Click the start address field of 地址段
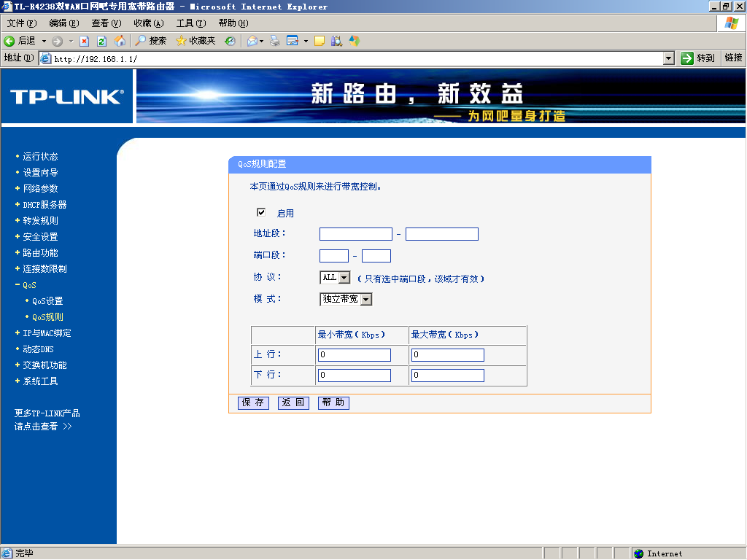747x560 pixels. click(356, 234)
